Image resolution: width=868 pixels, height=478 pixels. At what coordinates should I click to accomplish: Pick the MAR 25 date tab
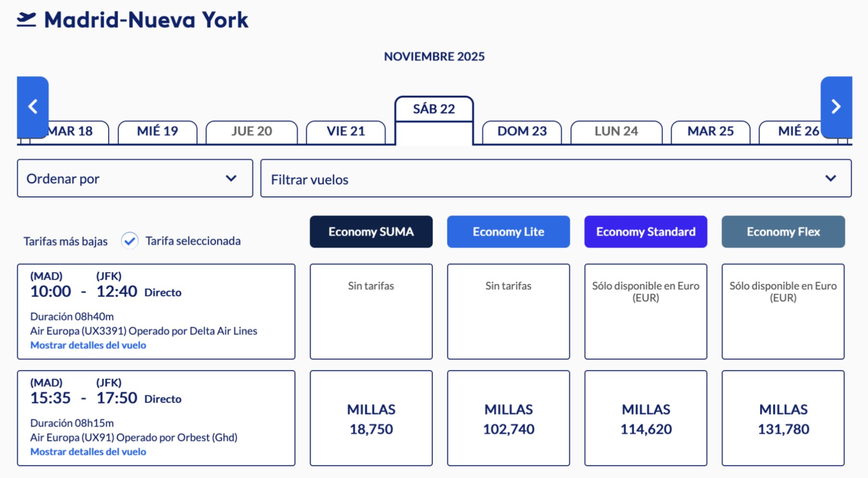(710, 132)
